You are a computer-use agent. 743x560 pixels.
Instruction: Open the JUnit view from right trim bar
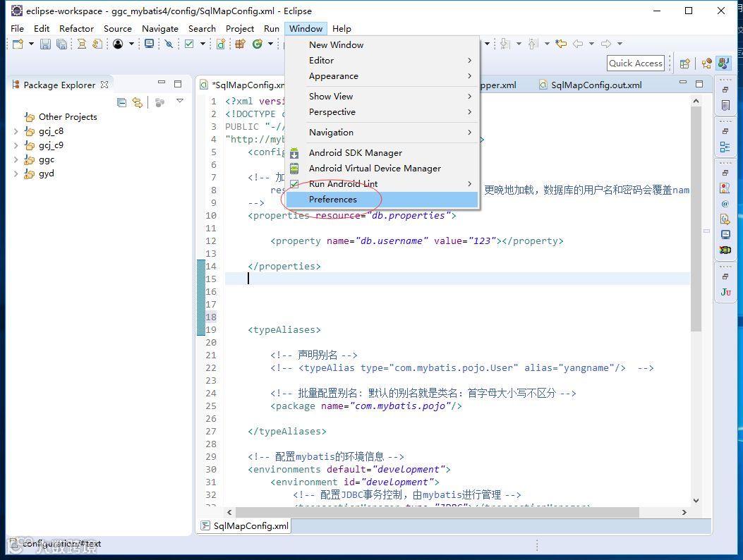(725, 292)
